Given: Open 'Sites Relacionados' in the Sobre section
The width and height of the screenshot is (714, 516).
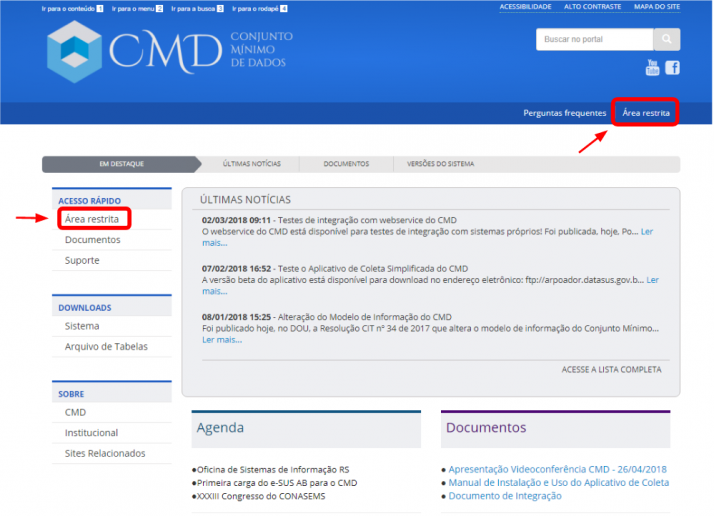Looking at the screenshot, I should [105, 453].
